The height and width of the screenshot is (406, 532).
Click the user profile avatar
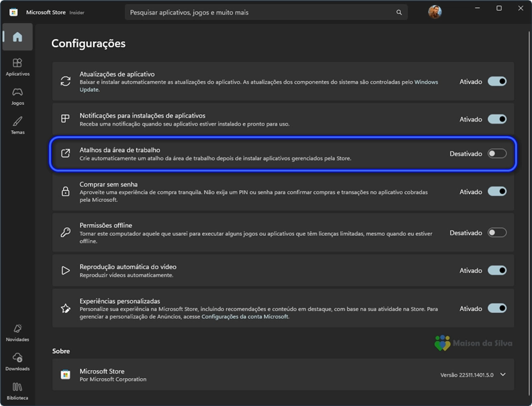click(x=435, y=12)
